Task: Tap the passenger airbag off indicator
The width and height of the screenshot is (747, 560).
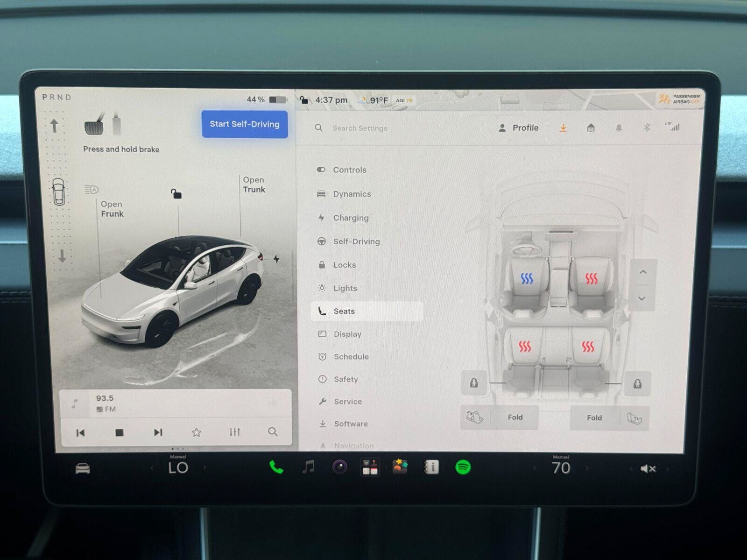Action: 679,99
